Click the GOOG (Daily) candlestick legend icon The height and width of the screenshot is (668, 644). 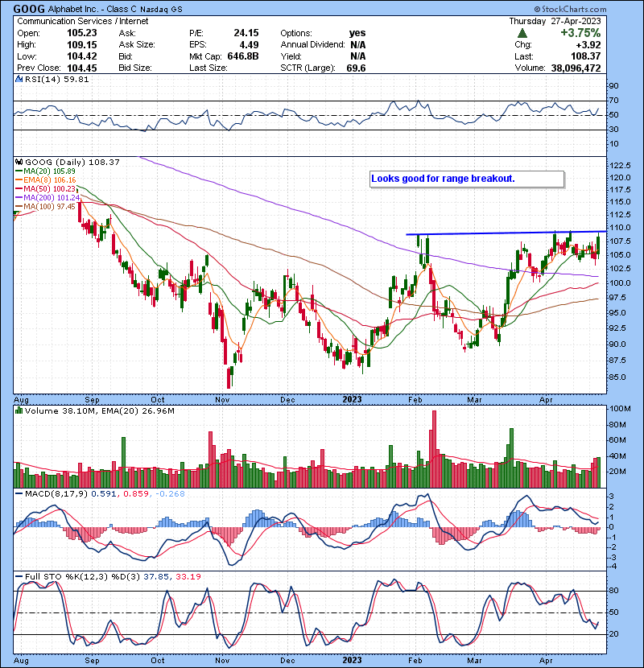[19, 162]
